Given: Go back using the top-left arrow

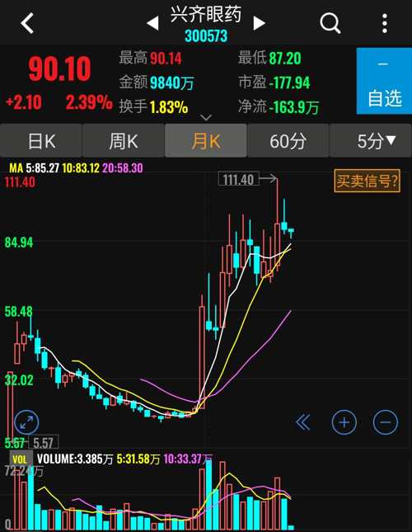Looking at the screenshot, I should click(x=27, y=23).
